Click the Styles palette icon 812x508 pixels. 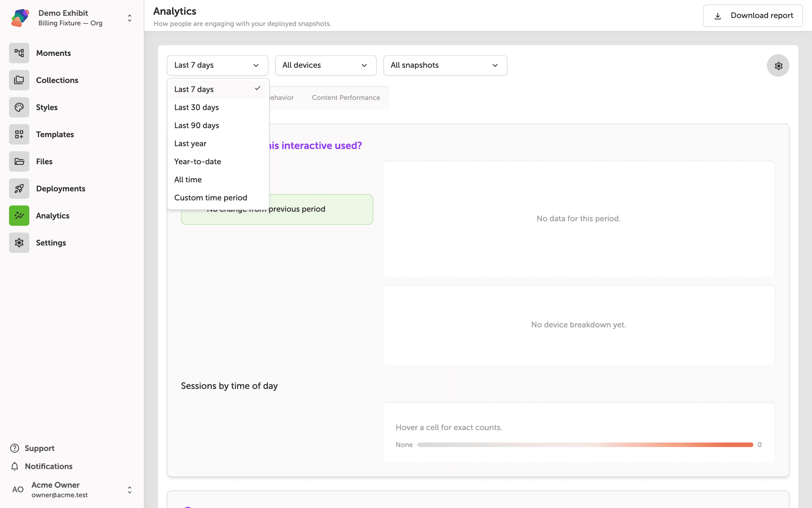(19, 107)
